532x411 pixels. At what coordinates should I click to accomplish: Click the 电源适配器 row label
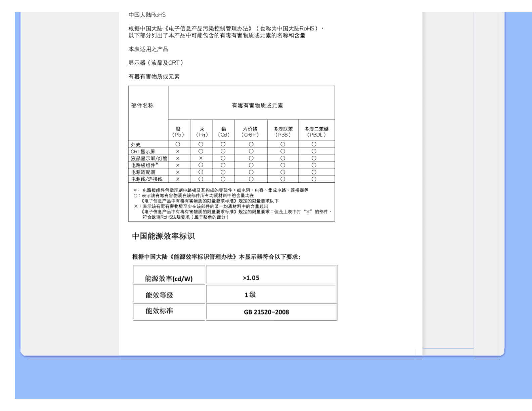(143, 172)
